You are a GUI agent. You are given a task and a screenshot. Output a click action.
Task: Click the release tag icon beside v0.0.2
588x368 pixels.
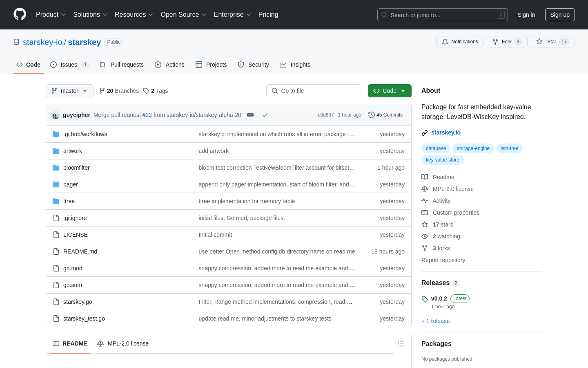(x=425, y=299)
